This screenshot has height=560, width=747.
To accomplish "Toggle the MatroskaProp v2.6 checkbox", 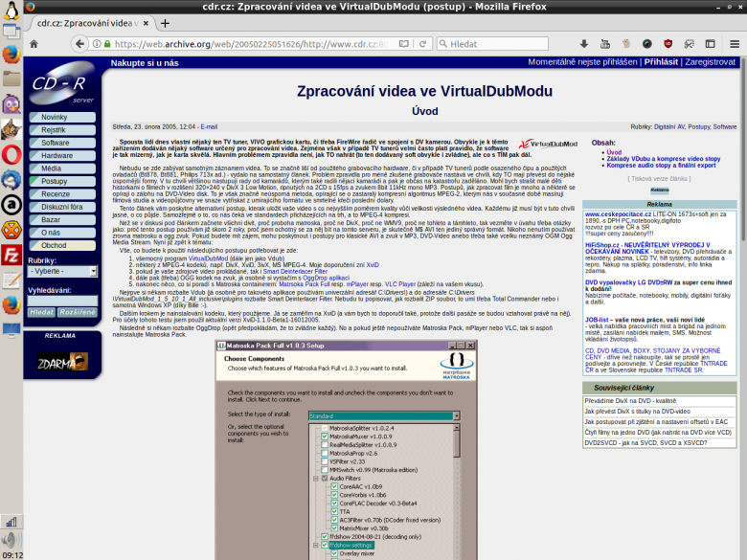I will tap(325, 454).
